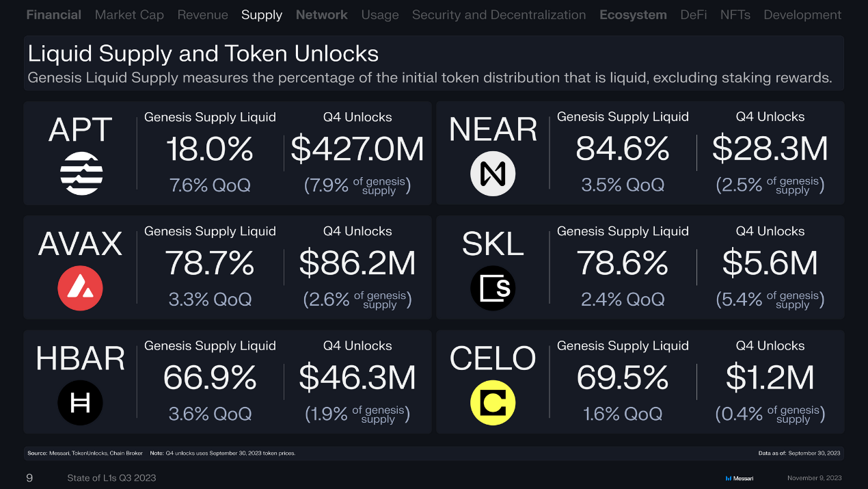Open the Supply tab
Image resolution: width=868 pixels, height=489 pixels.
point(262,15)
